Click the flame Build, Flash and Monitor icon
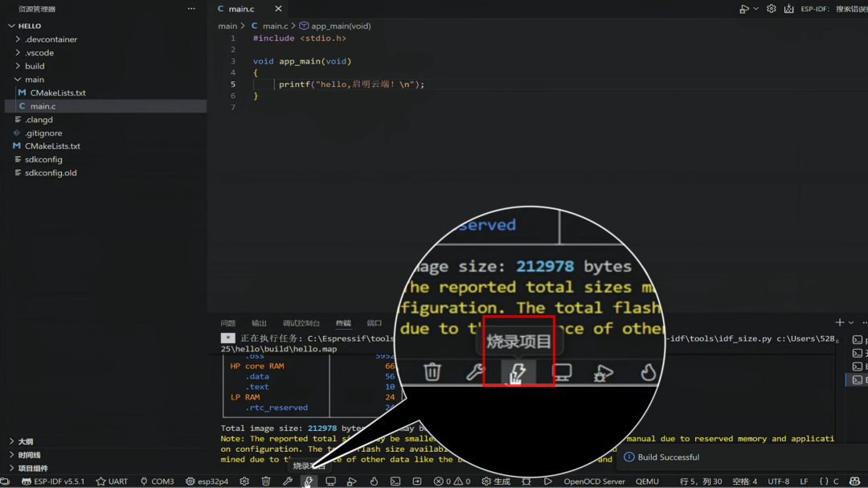This screenshot has width=868, height=488. [374, 482]
